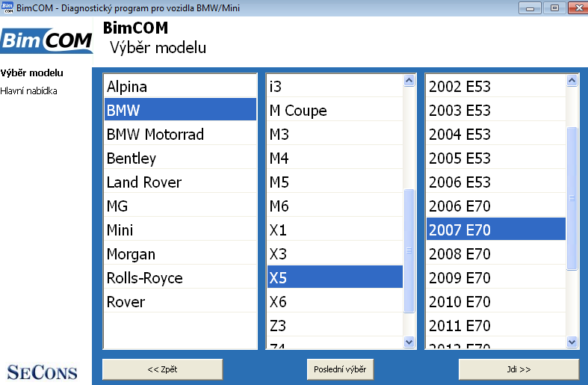Select BMW in the make list
The width and height of the screenshot is (588, 385).
pos(180,110)
